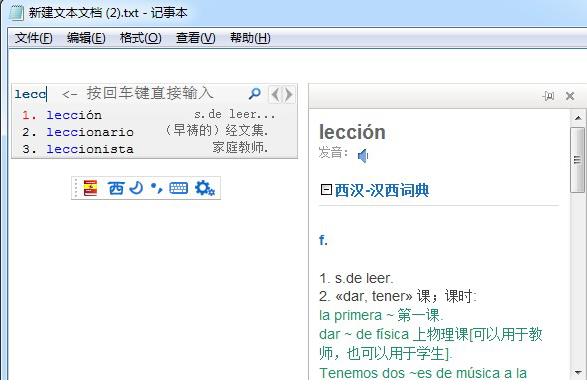
Task: Collapse the 西汉-汉西词典 section
Action: click(326, 190)
